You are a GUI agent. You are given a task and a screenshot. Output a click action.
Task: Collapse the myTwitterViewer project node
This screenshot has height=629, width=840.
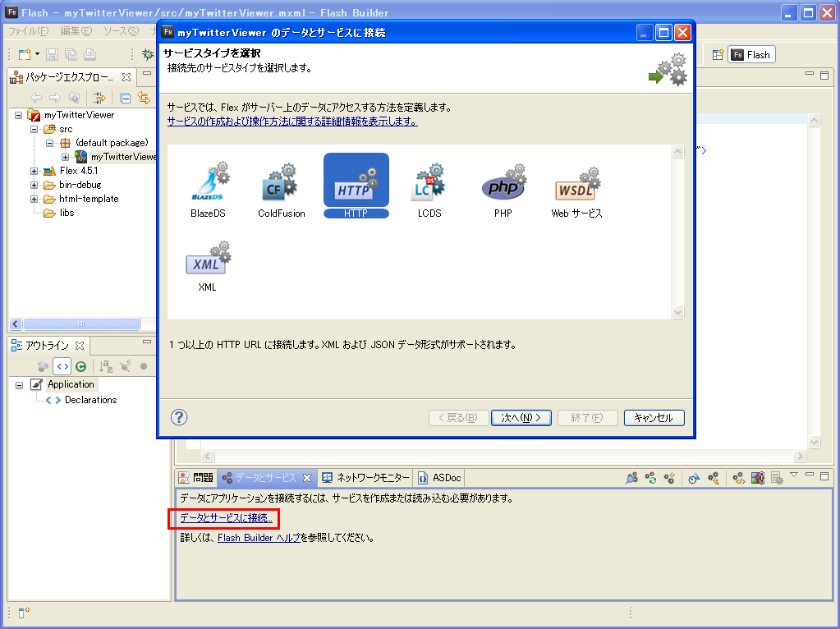pyautogui.click(x=19, y=115)
